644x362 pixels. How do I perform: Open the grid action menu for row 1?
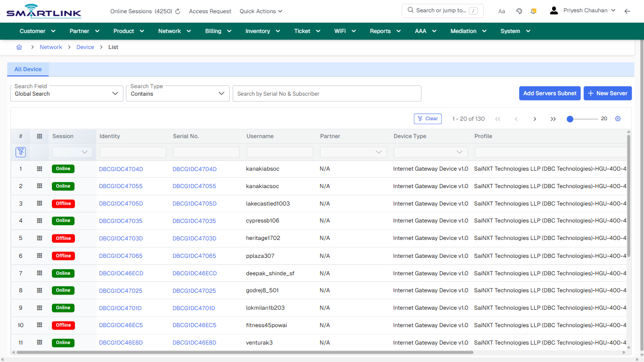point(39,168)
